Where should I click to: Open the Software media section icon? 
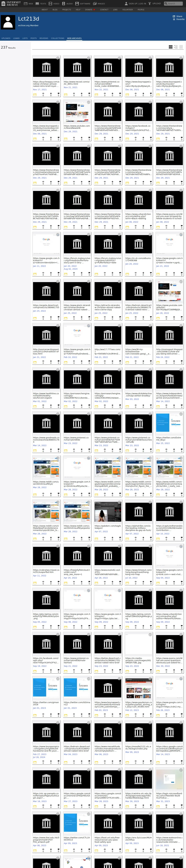tap(77, 4)
